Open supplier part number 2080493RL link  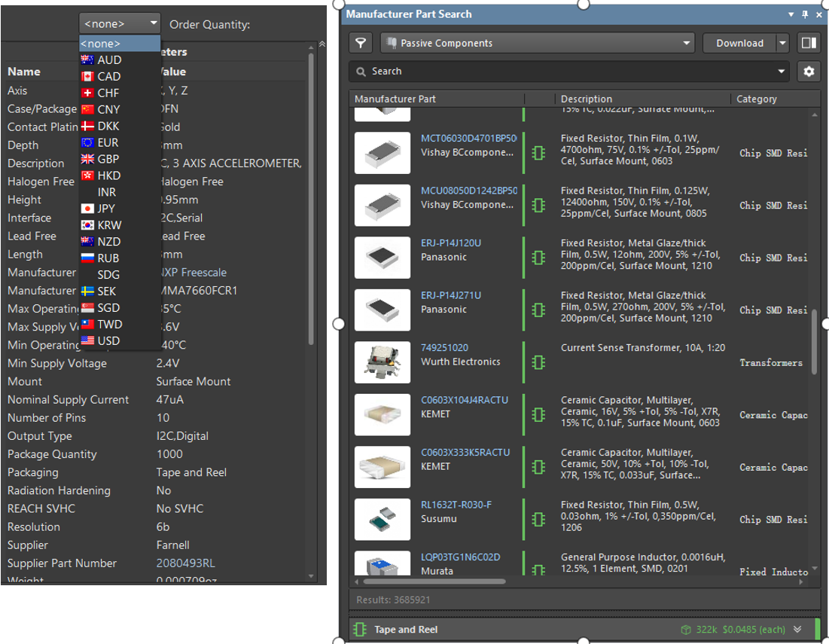[x=185, y=563]
